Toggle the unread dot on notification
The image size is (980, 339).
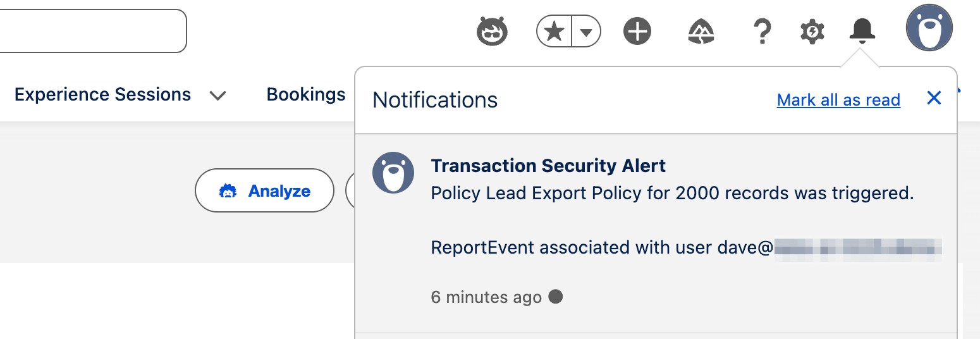(x=555, y=297)
